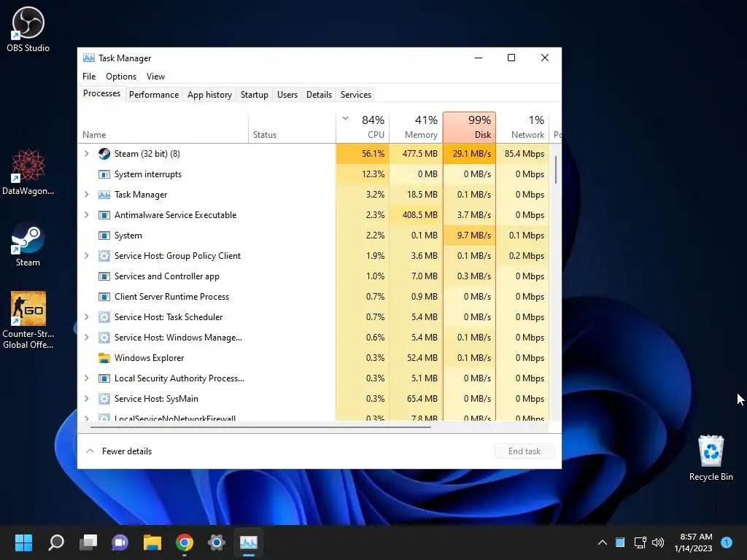Expand Service Host: Group Policy Client

pyautogui.click(x=86, y=256)
